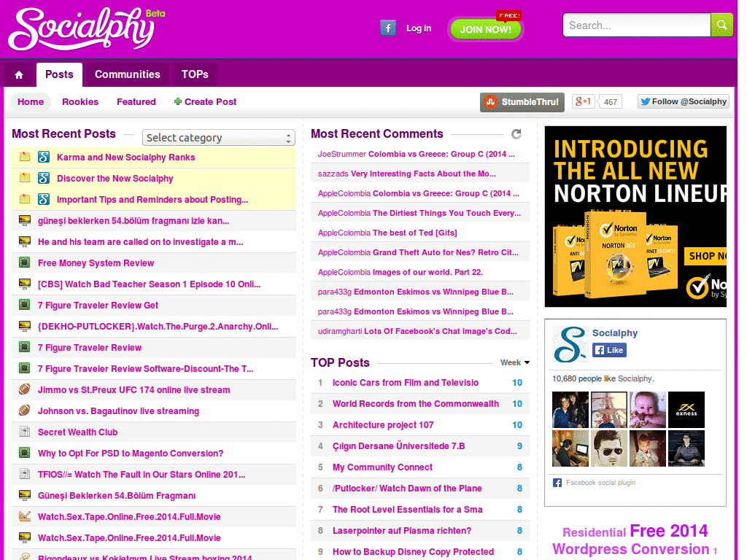Screen dimensions: 747x560
Task: Click monitor icon beside güneşi beklerken 54.bölüm
Action: pyautogui.click(x=25, y=220)
